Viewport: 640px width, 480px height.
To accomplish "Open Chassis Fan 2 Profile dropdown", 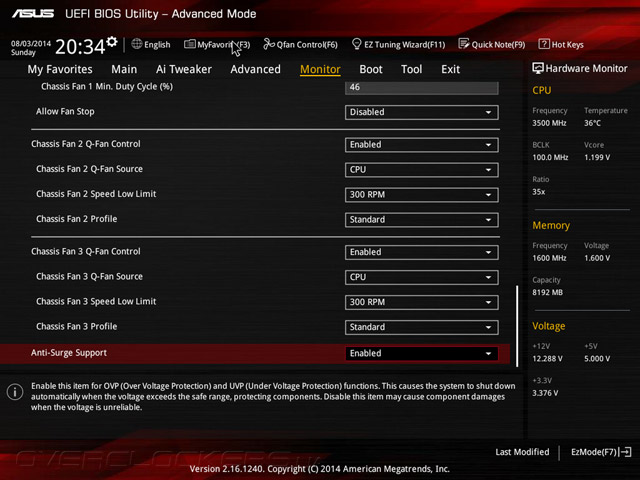I will pyautogui.click(x=422, y=220).
